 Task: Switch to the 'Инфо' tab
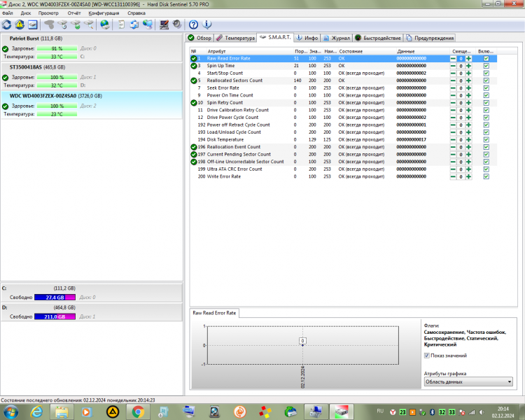pyautogui.click(x=307, y=38)
